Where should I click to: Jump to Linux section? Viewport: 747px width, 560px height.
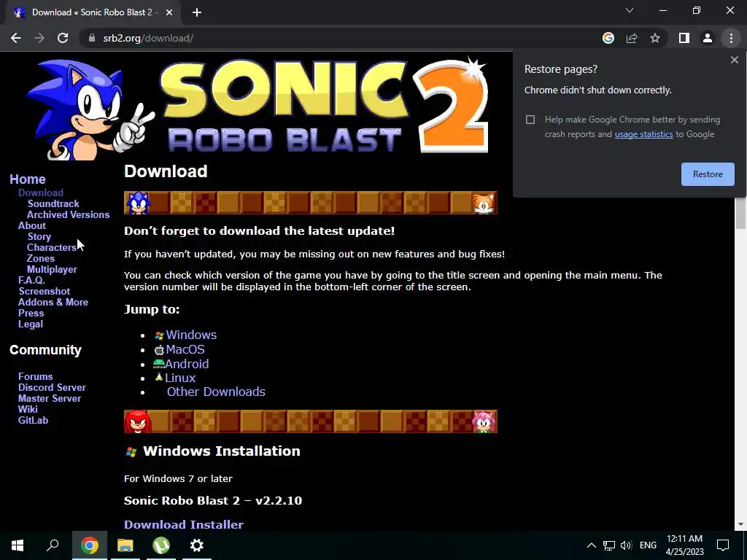180,378
